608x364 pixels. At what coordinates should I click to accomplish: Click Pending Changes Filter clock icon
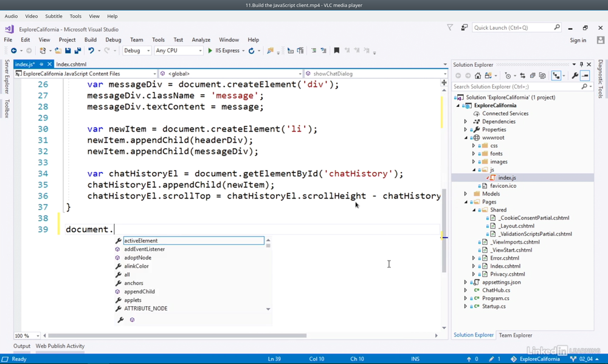(x=508, y=75)
